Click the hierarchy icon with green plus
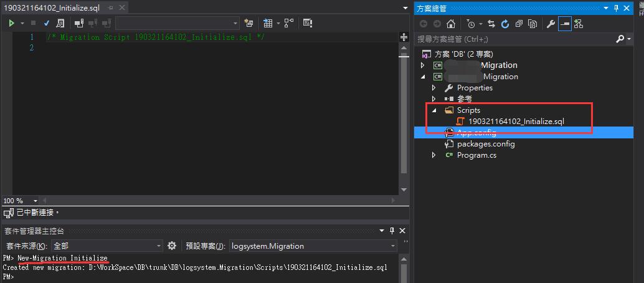Viewport: 644px width, 283px height. (579, 24)
